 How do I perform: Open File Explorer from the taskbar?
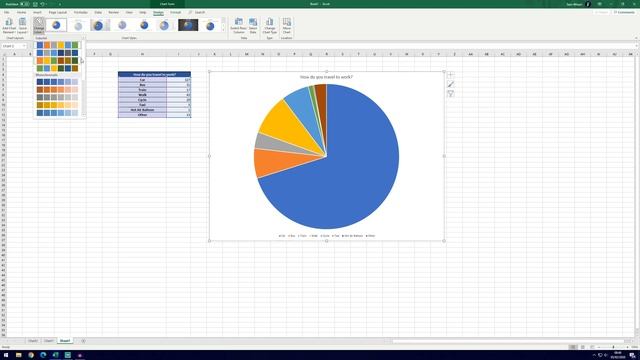18,355
